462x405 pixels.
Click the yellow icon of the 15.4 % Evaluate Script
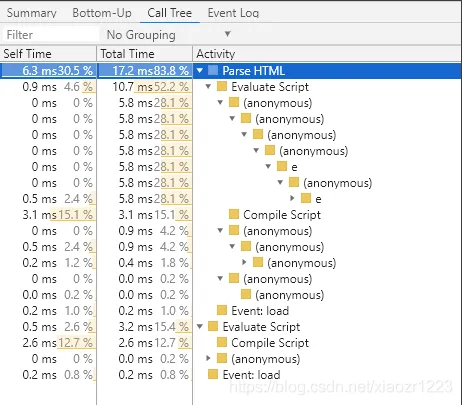(x=213, y=326)
